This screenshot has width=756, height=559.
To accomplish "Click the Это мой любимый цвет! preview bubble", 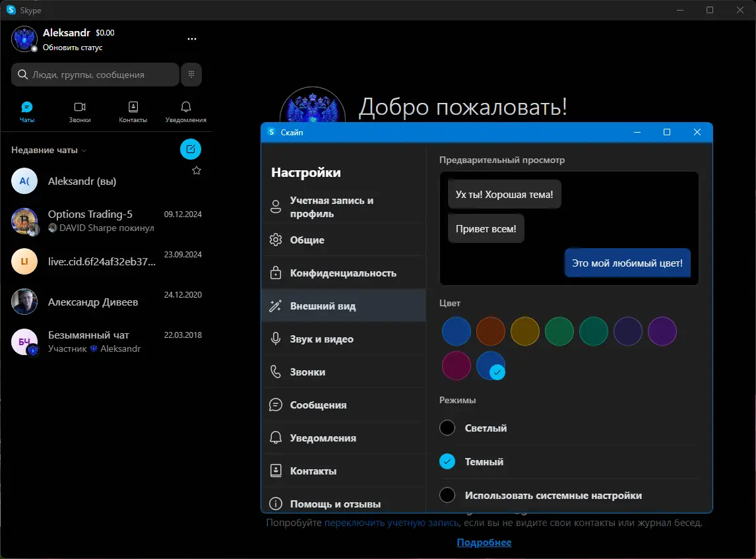I will point(627,263).
